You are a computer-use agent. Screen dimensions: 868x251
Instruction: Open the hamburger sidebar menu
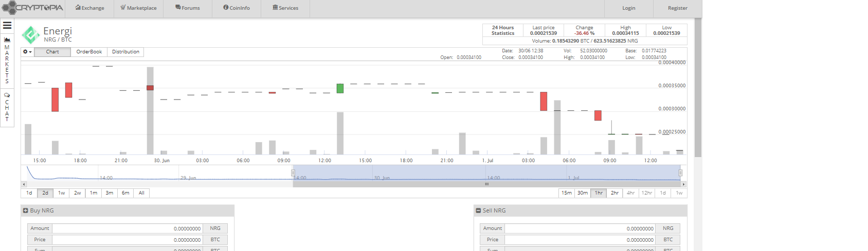(x=7, y=25)
